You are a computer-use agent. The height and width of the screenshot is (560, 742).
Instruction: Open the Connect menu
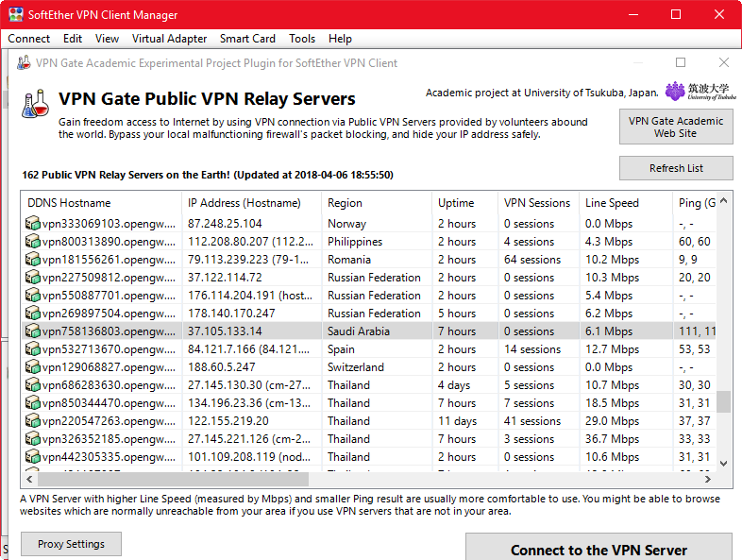pyautogui.click(x=29, y=39)
